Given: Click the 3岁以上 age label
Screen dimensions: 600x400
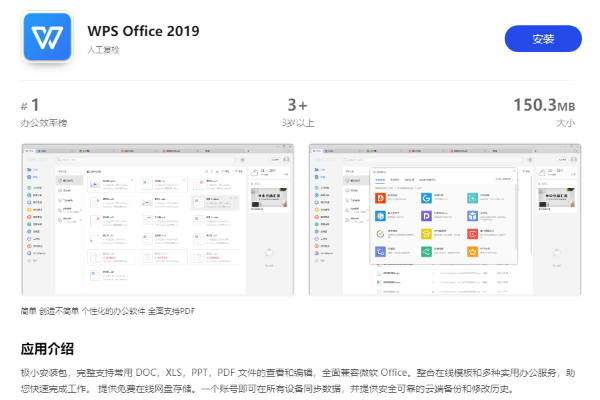Looking at the screenshot, I should point(298,123).
